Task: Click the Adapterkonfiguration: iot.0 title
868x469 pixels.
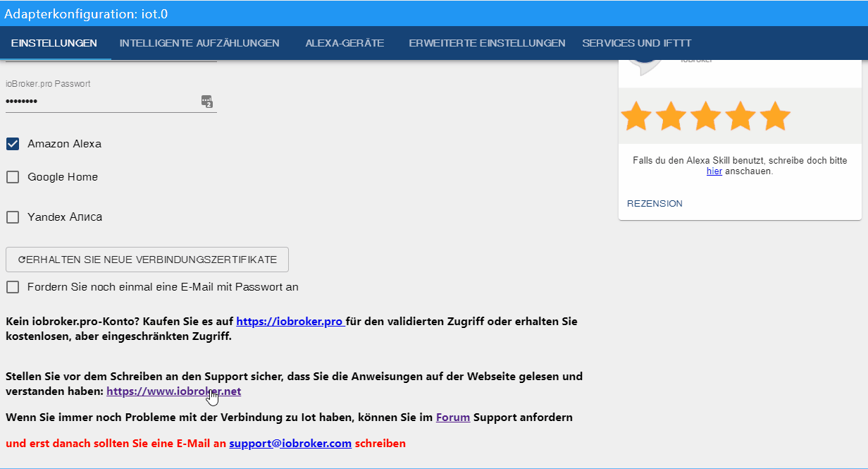Action: tap(86, 13)
